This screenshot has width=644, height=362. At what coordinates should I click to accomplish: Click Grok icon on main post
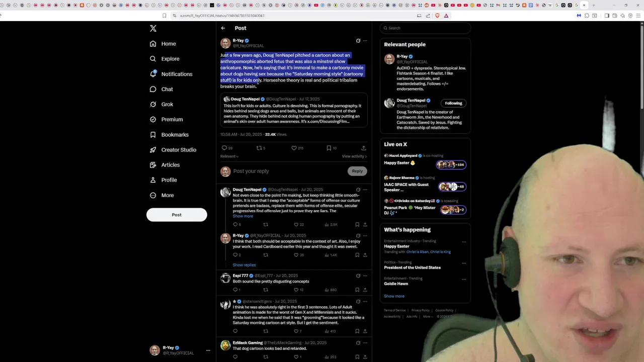[358, 41]
